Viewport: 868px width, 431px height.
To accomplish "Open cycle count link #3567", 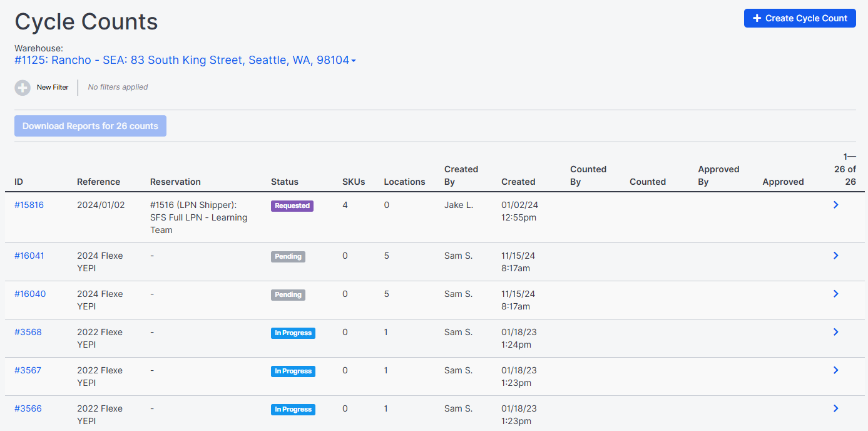I will [x=28, y=370].
